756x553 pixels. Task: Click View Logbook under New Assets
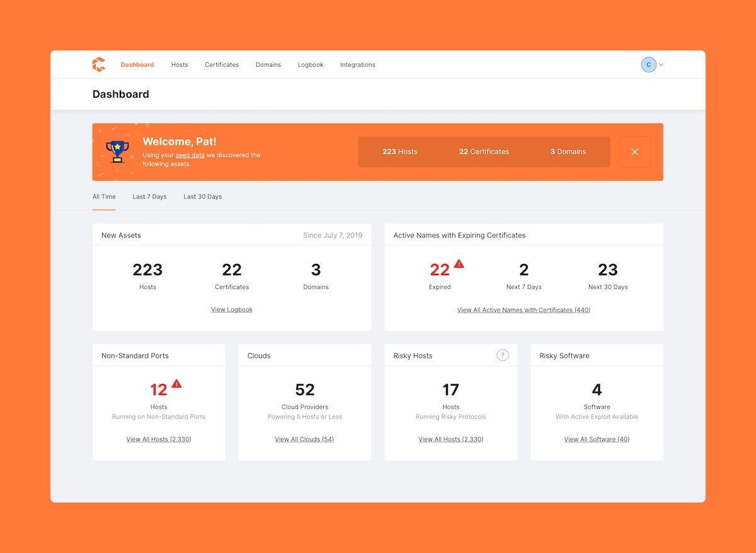232,309
